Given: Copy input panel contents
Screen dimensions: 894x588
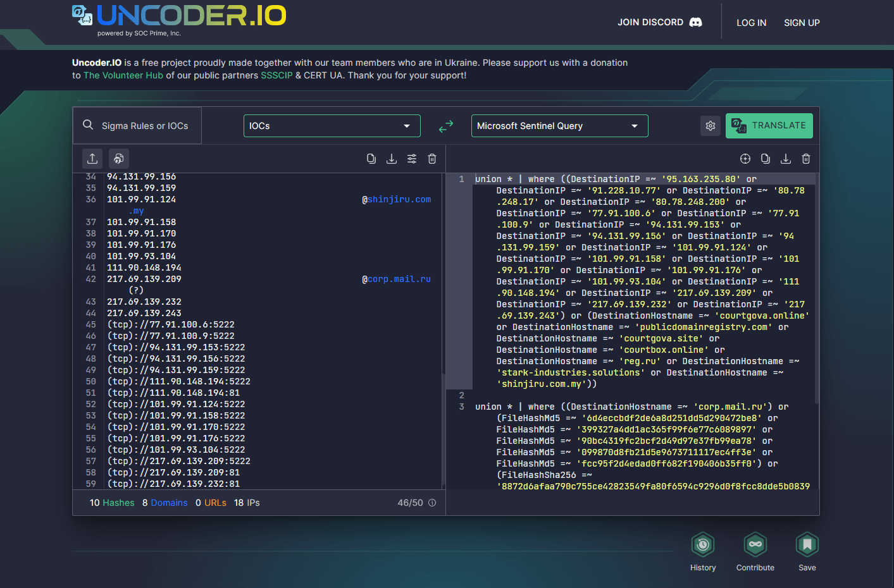Looking at the screenshot, I should coord(371,159).
